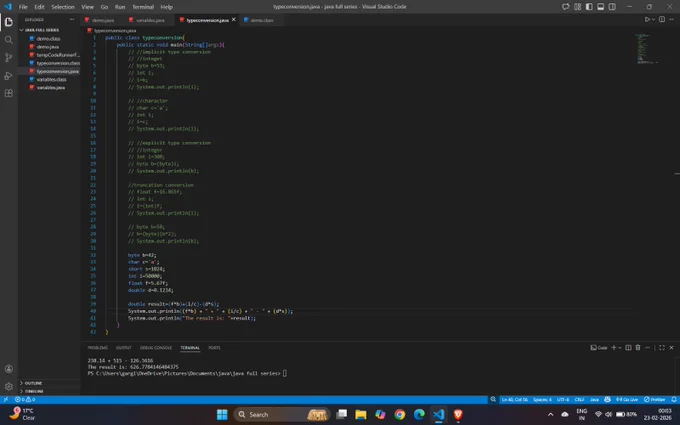The image size is (680, 425).
Task: Open variables.java in Explorer
Action: (x=49, y=88)
